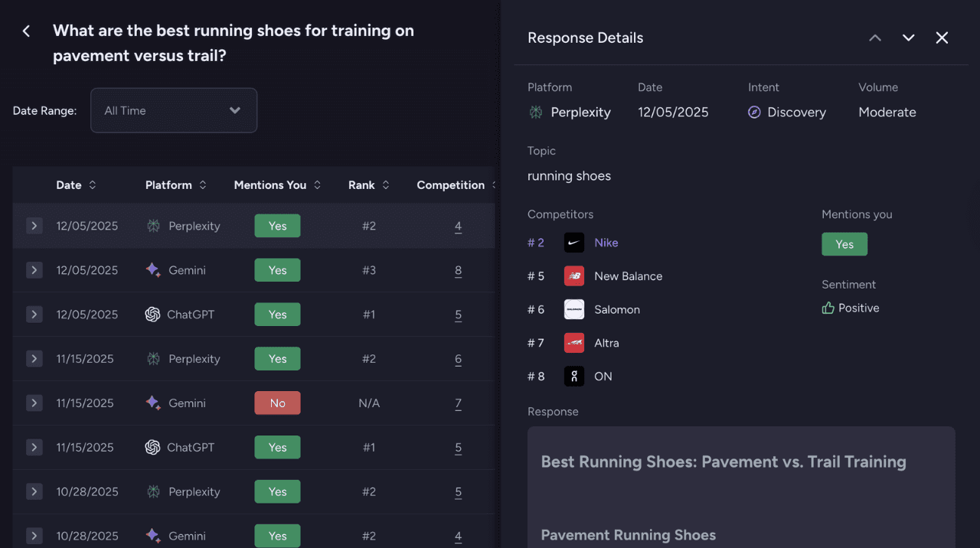Click 'Pavement Running Shoes' heading in response

[x=629, y=535]
